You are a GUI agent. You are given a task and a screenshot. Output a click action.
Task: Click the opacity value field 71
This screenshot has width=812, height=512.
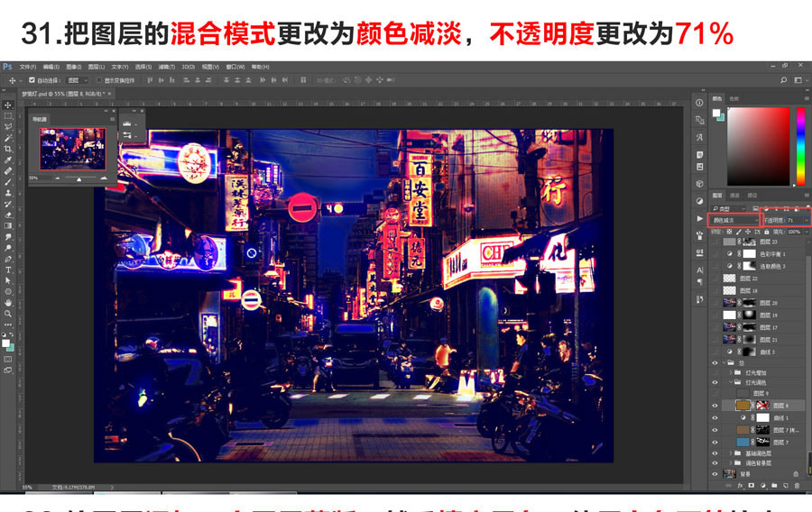point(794,220)
